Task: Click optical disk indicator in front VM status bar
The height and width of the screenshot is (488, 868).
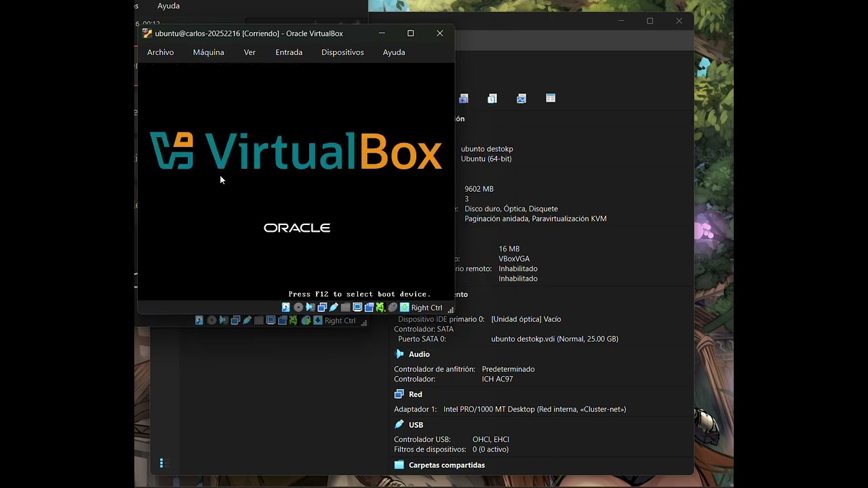Action: point(298,308)
